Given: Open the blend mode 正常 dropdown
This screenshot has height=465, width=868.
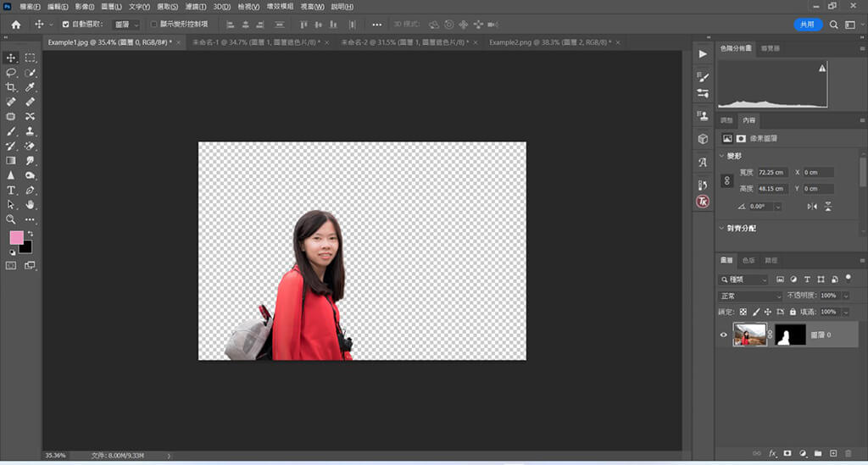Looking at the screenshot, I should (750, 296).
